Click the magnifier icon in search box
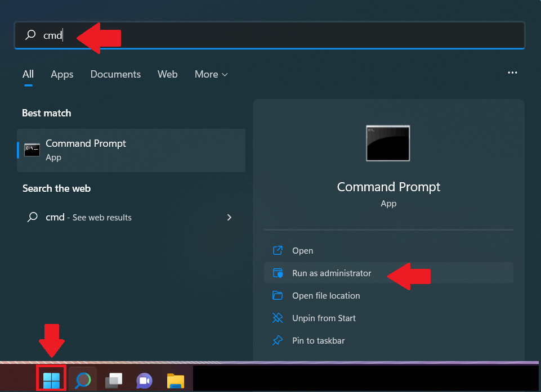Screen dimensions: 541x392 (x=30, y=35)
